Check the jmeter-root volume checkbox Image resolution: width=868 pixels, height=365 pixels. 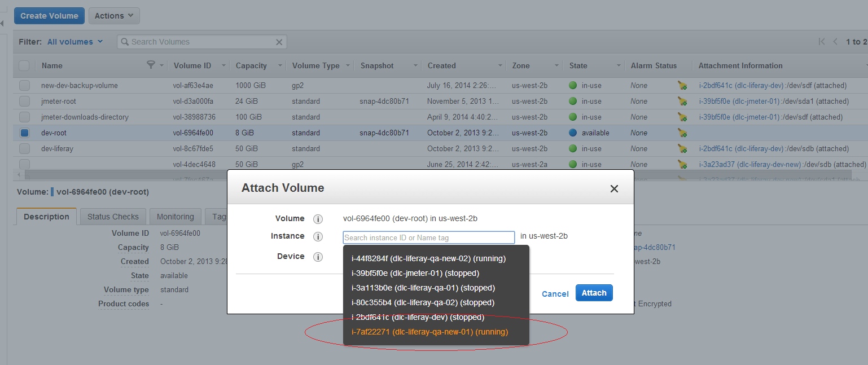click(24, 102)
